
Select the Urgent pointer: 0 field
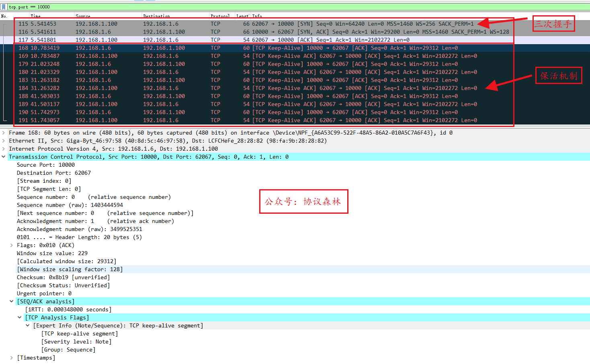coord(44,293)
